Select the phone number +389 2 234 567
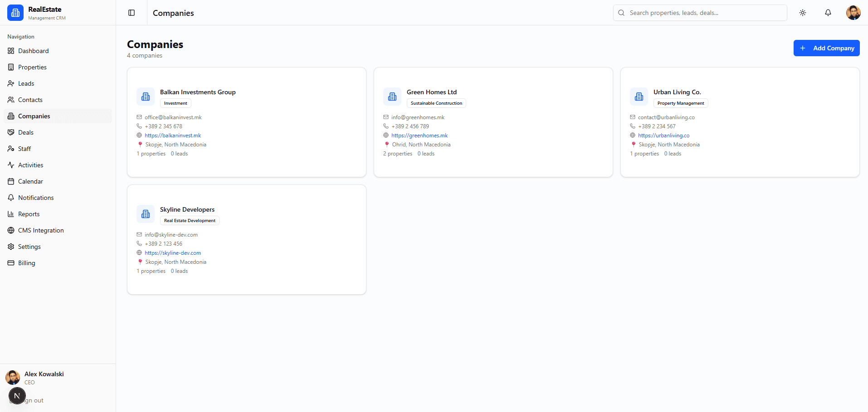This screenshot has height=412, width=868. click(657, 126)
